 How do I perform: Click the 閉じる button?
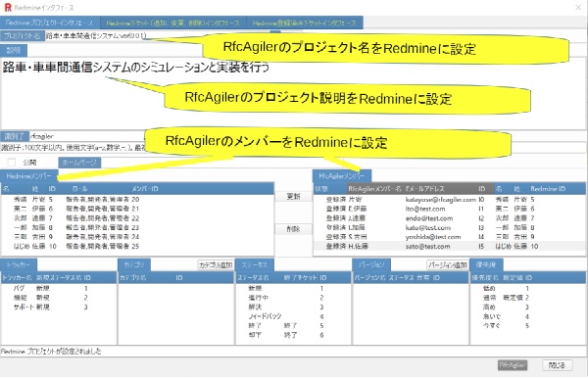558,365
